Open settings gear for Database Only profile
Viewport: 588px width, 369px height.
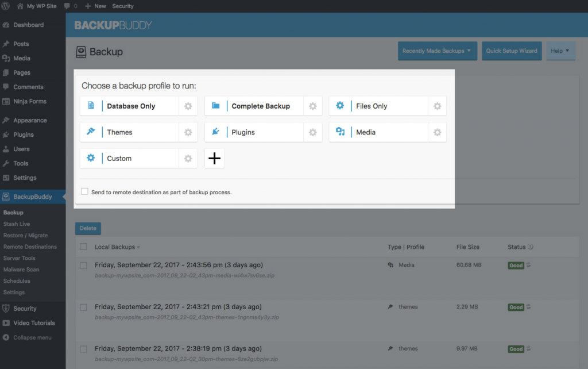point(188,106)
